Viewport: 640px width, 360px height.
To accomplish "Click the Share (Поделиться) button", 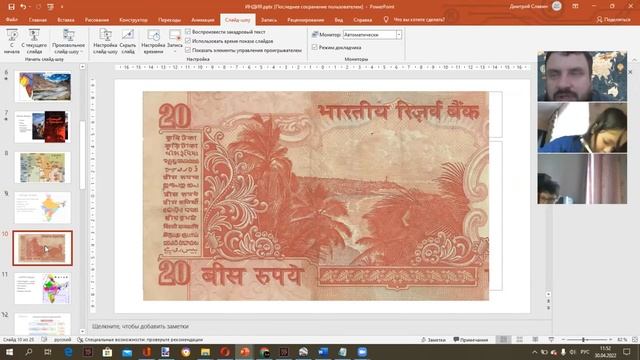I will pos(613,20).
